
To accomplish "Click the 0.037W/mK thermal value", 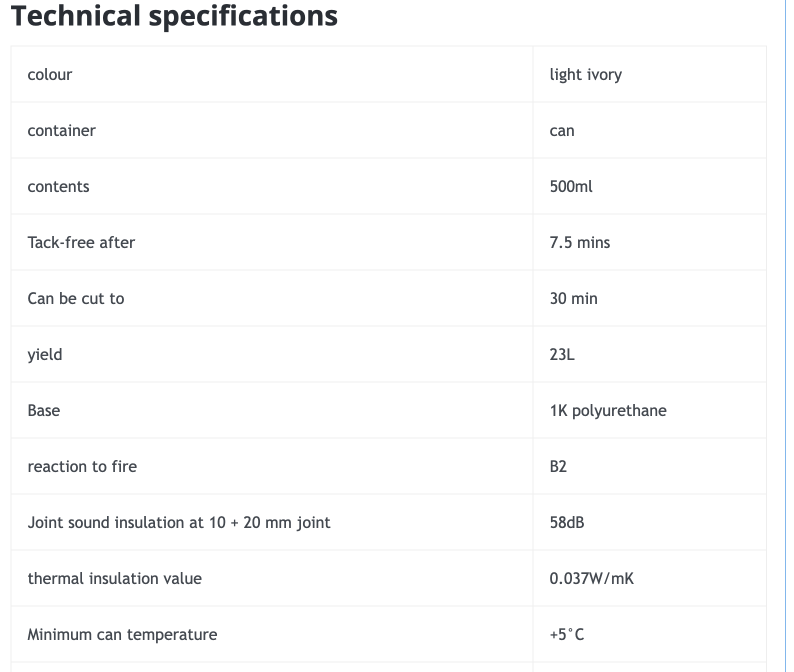I will [x=591, y=579].
